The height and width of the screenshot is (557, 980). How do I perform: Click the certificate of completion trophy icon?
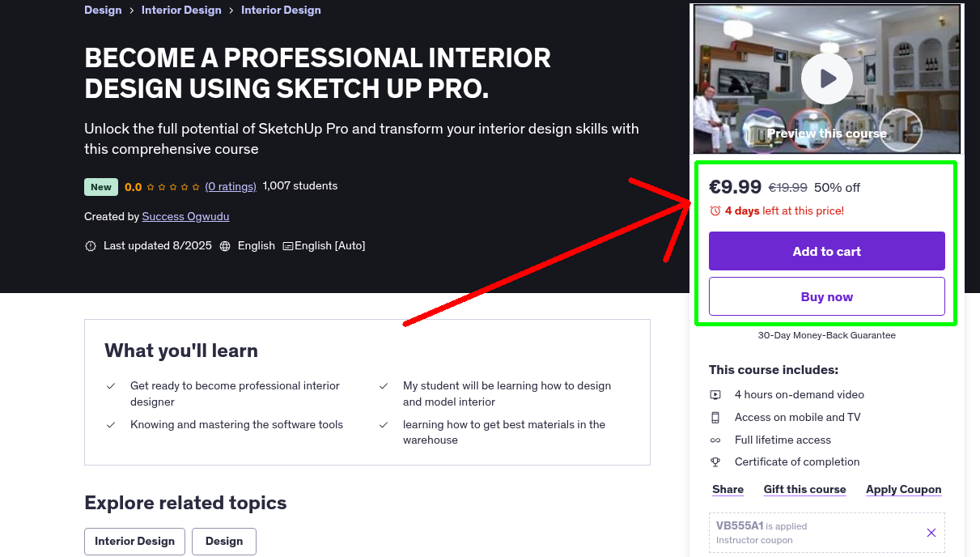[x=715, y=461]
